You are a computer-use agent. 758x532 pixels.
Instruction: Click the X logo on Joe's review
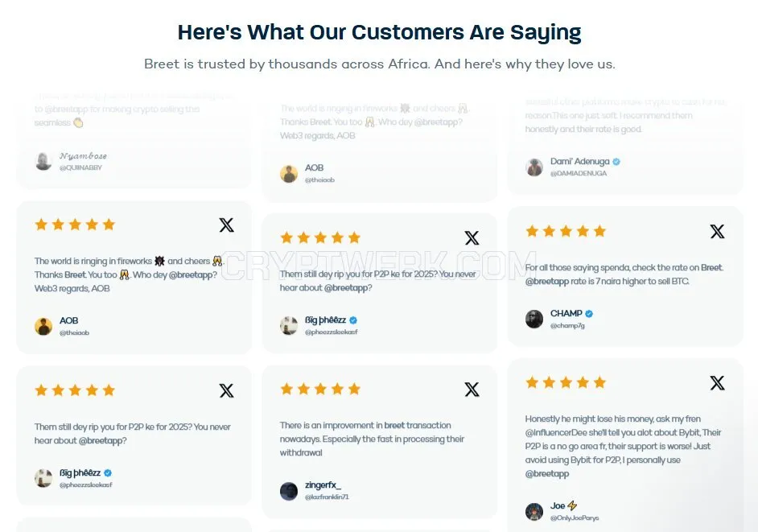(718, 383)
